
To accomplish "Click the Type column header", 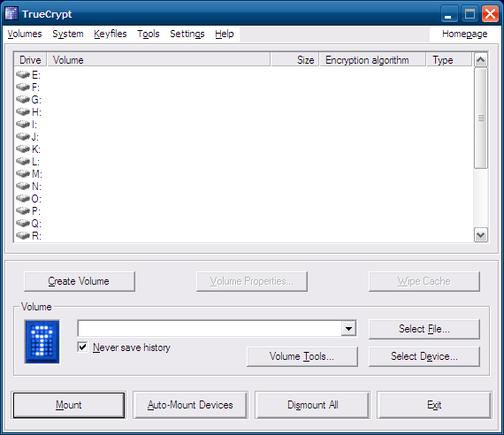I will coord(449,60).
